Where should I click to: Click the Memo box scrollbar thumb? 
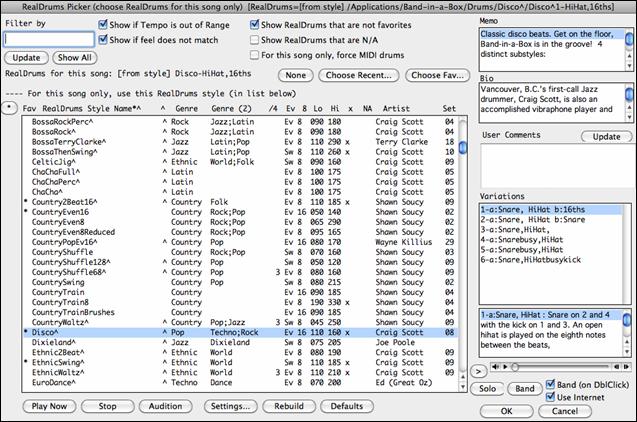tap(629, 39)
